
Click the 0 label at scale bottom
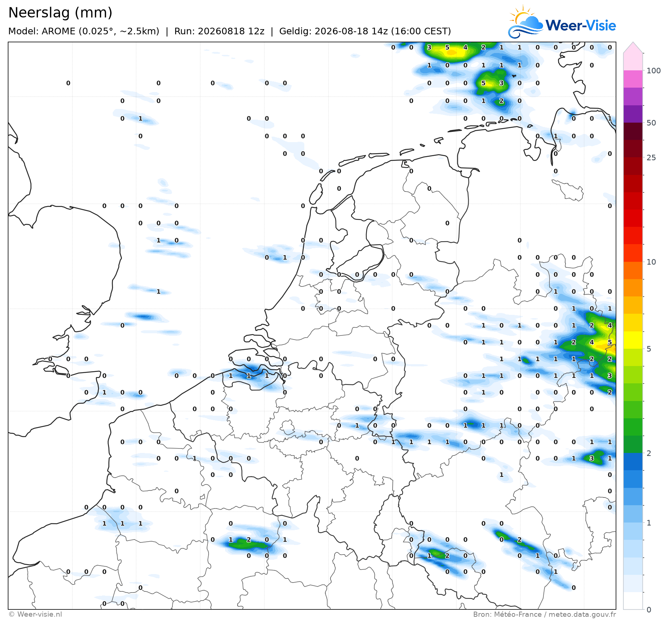[x=649, y=609]
